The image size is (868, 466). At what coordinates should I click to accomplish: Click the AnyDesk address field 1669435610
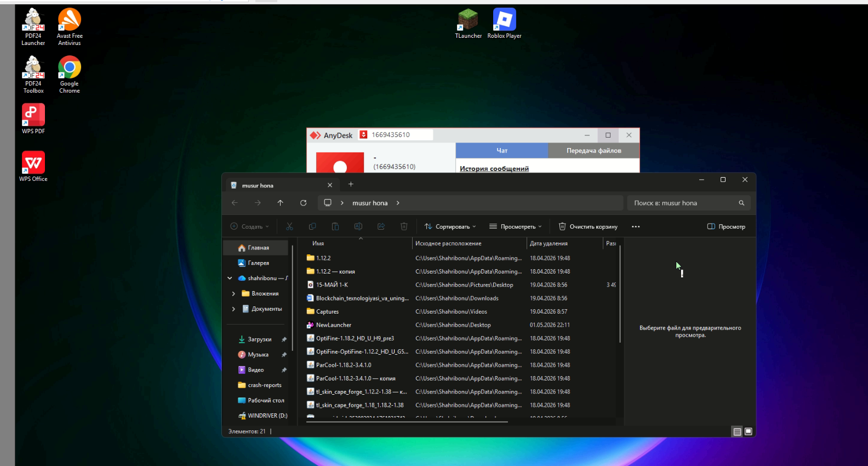click(396, 135)
